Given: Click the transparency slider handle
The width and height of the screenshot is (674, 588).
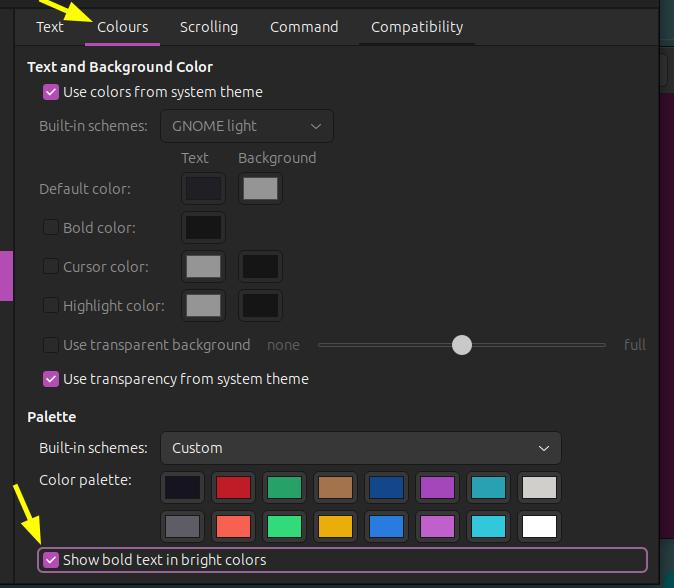Looking at the screenshot, I should click(461, 345).
